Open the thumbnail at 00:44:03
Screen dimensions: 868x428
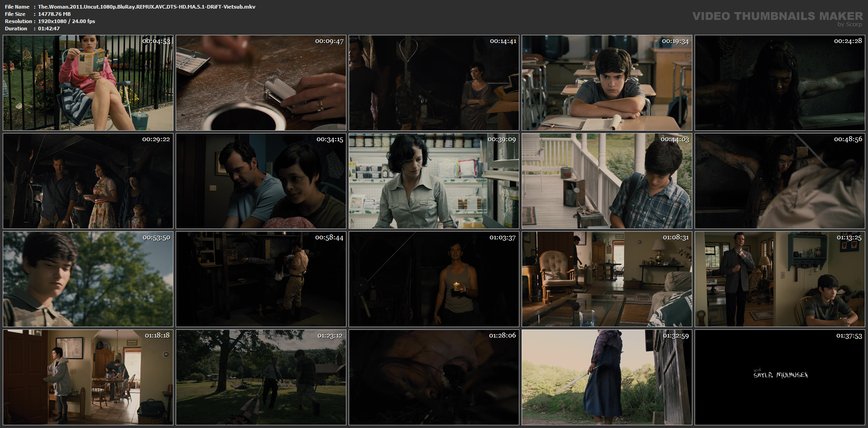tap(607, 181)
